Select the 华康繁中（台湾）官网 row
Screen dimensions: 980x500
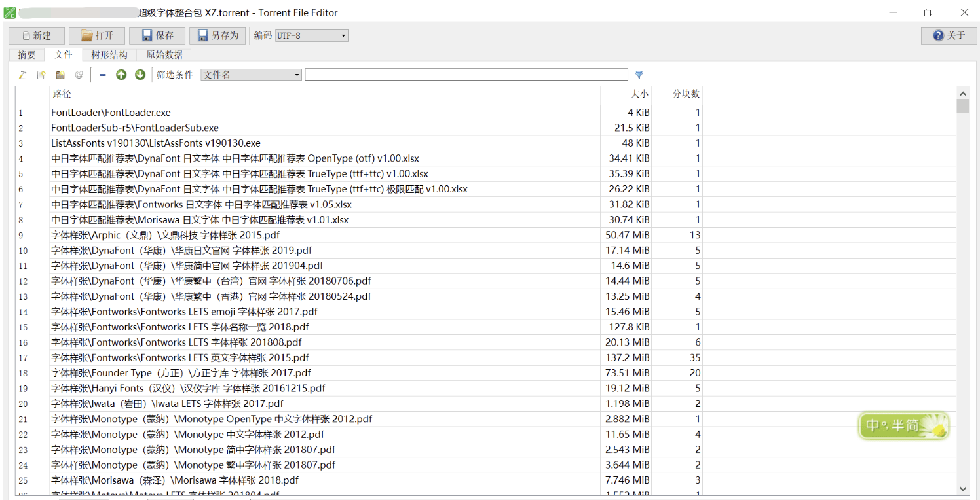[486, 281]
